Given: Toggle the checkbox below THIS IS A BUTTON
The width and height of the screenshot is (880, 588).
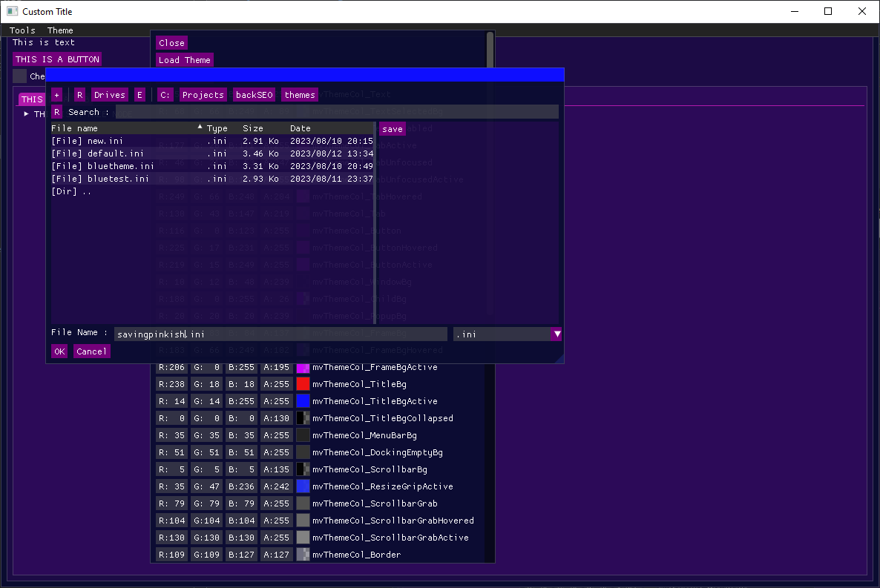Looking at the screenshot, I should [x=20, y=76].
